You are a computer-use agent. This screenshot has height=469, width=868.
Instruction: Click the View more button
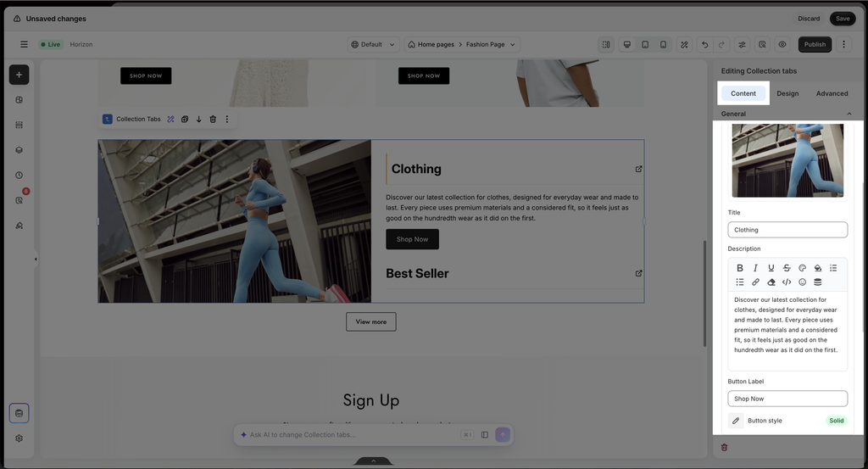click(x=371, y=321)
